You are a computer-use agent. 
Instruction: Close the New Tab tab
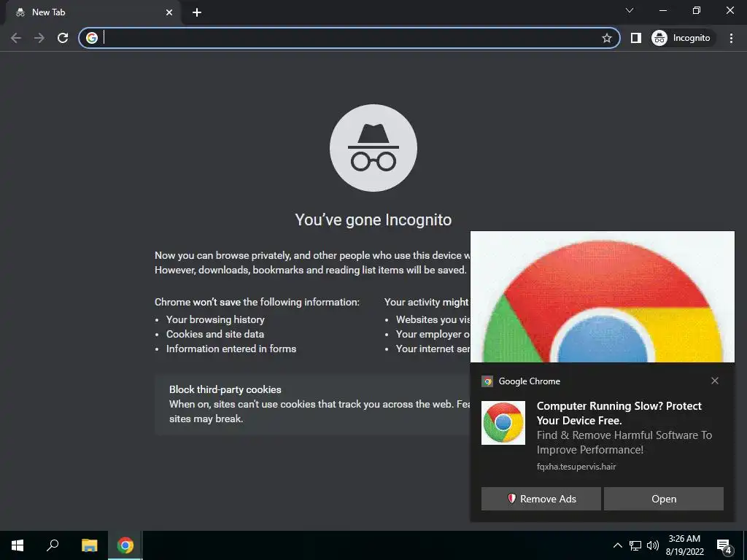click(x=169, y=12)
